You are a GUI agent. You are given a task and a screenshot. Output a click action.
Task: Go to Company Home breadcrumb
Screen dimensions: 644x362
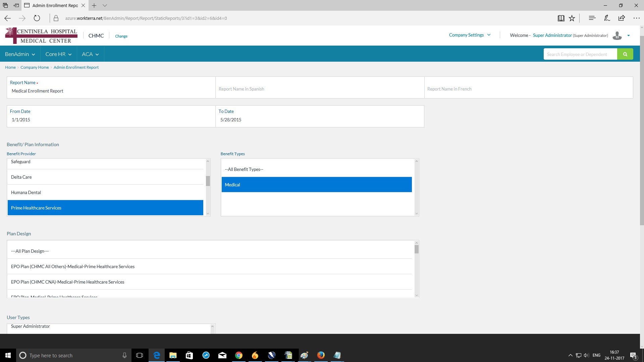(35, 67)
